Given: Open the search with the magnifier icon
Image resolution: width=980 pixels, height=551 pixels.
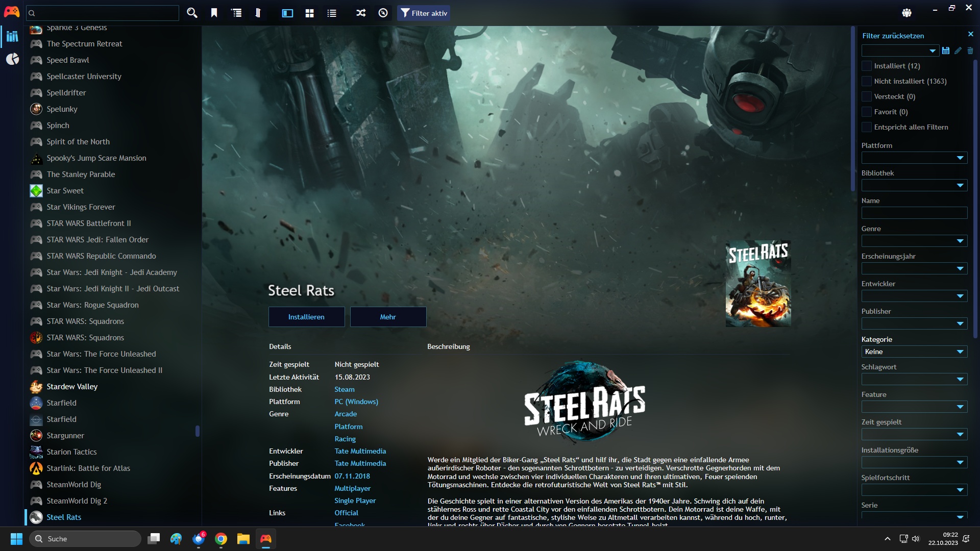Looking at the screenshot, I should [x=192, y=13].
